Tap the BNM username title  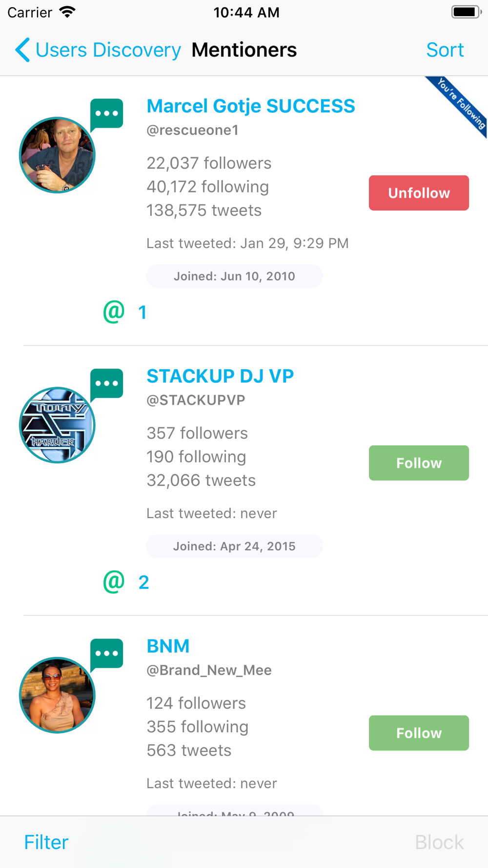[168, 646]
